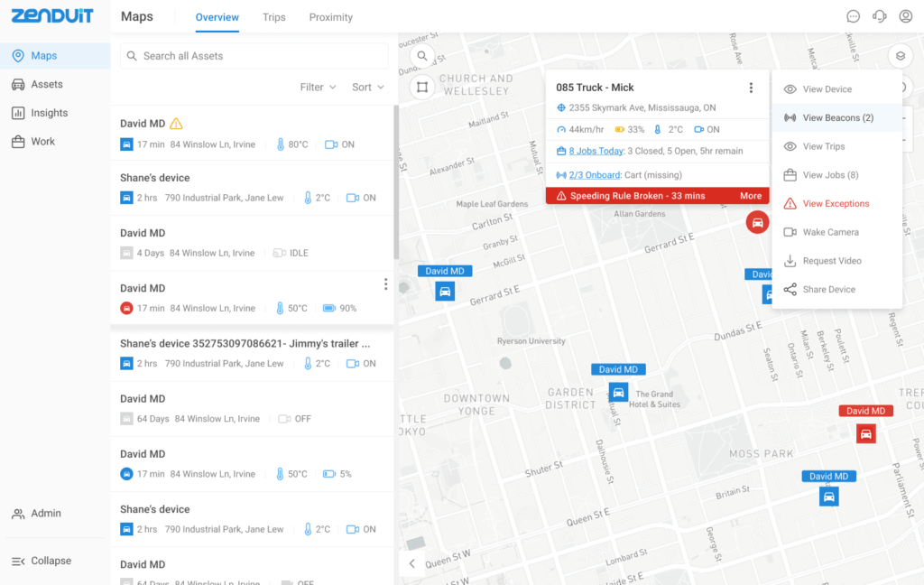Activate the map area selection tool
This screenshot has width=924, height=585.
422,88
